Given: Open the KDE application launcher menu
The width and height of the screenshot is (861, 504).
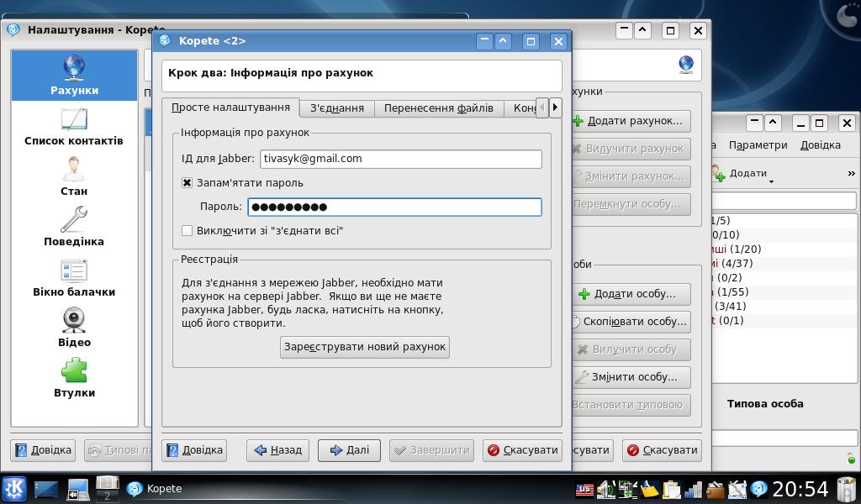Looking at the screenshot, I should pos(14,488).
